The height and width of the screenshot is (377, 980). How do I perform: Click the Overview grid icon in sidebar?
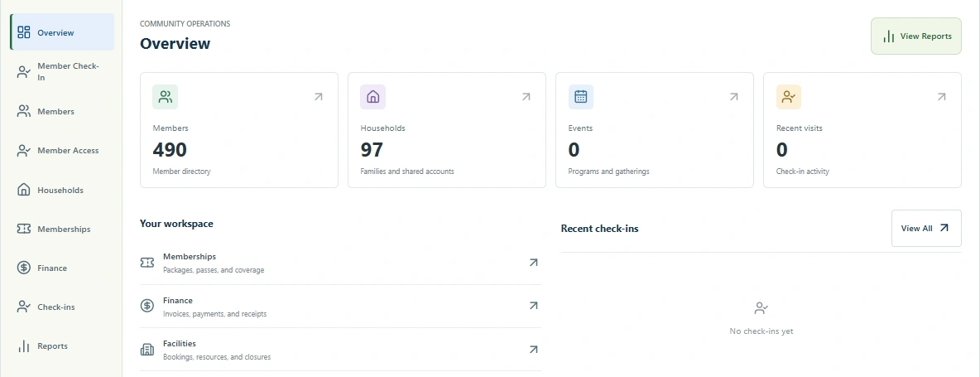pyautogui.click(x=24, y=32)
